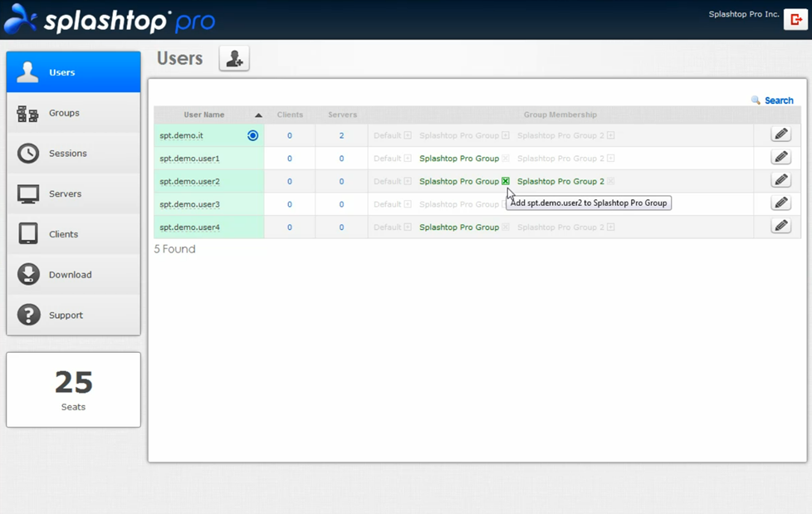The image size is (812, 514).
Task: Remove spt.demo.user2 from Splashtop Pro Group
Action: (x=506, y=181)
